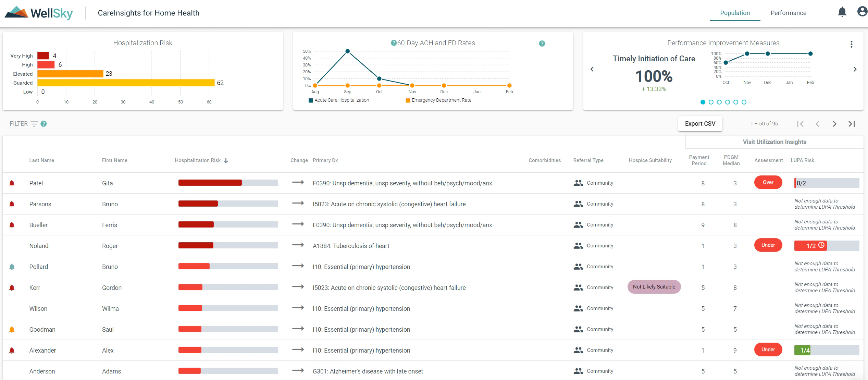Select the Population tab
This screenshot has width=868, height=380.
point(735,13)
